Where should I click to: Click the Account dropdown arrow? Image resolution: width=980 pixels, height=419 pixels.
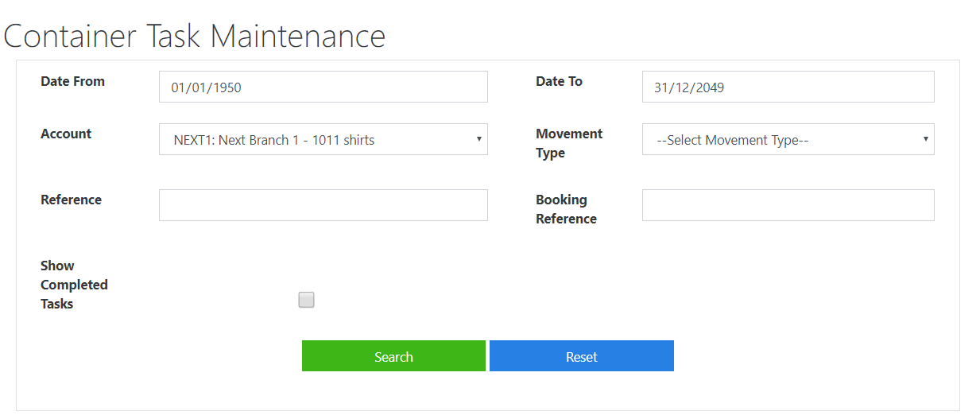tap(478, 139)
